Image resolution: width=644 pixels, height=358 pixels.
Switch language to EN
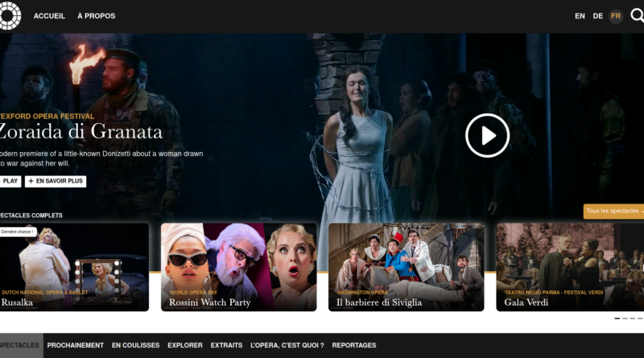click(580, 16)
